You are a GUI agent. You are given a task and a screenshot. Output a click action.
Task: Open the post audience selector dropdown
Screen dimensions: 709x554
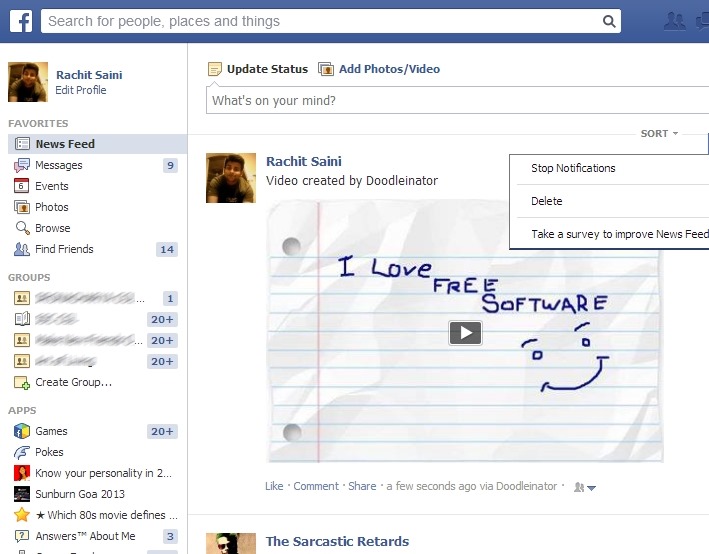pos(585,487)
